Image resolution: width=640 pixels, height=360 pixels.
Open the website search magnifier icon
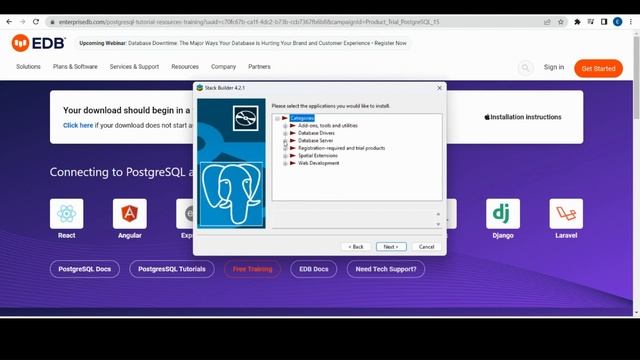525,68
